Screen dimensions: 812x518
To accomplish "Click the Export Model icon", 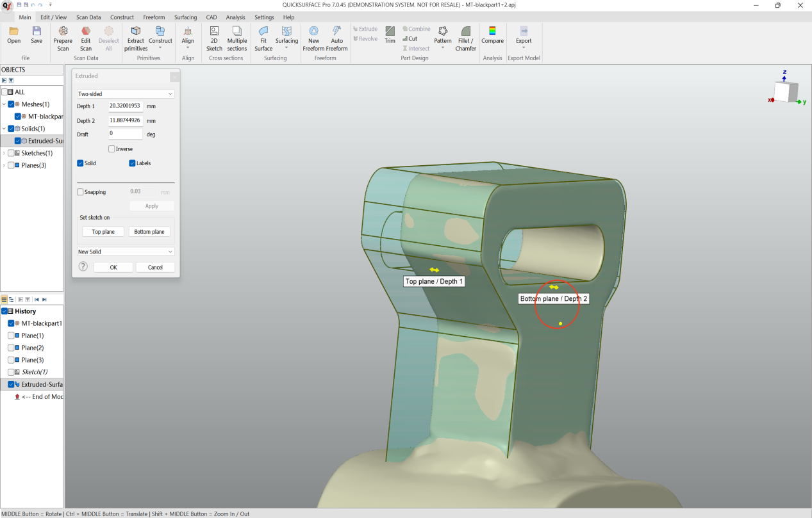I will pyautogui.click(x=523, y=37).
